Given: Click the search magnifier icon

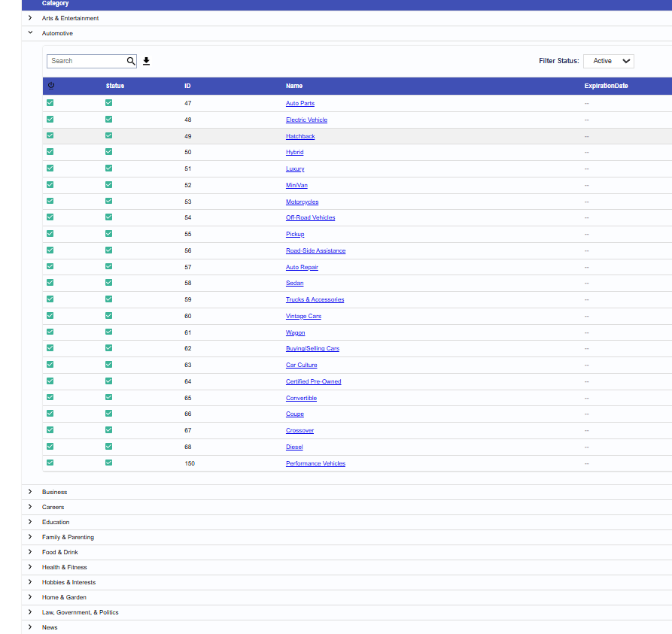Looking at the screenshot, I should click(131, 61).
